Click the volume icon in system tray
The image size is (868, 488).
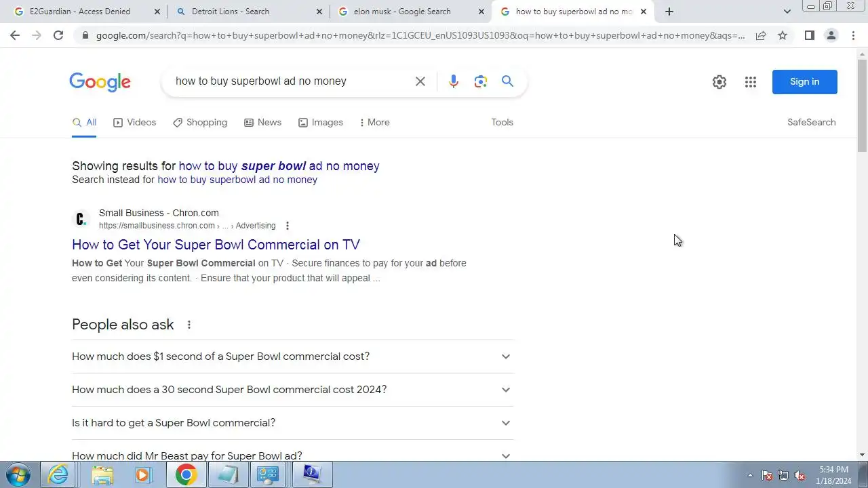click(x=800, y=475)
